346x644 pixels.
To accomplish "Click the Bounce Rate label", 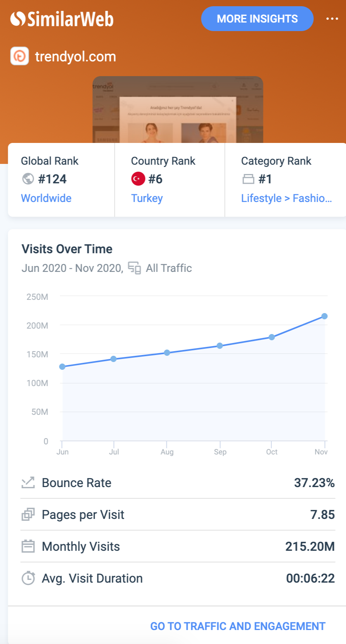I will pyautogui.click(x=76, y=483).
